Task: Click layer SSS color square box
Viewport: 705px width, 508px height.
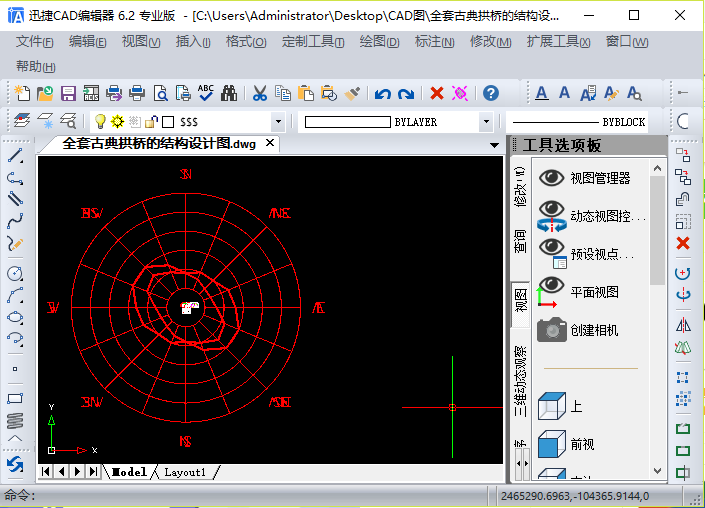Action: (168, 122)
